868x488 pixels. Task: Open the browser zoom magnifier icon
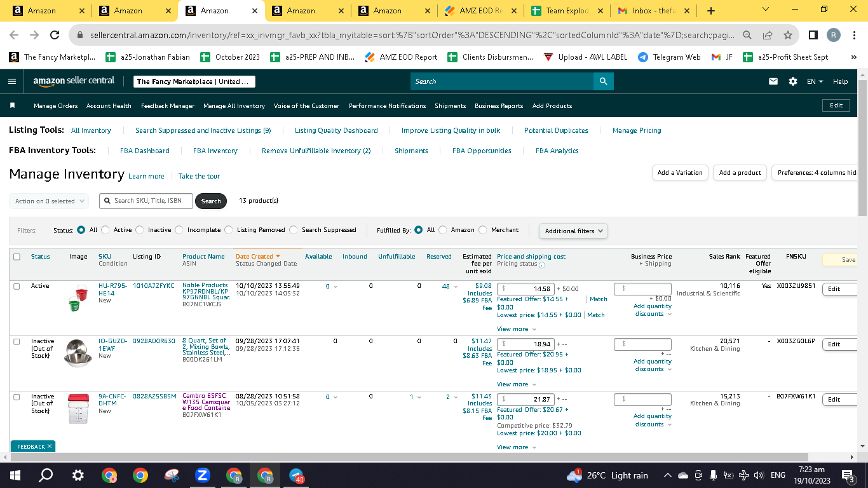748,35
